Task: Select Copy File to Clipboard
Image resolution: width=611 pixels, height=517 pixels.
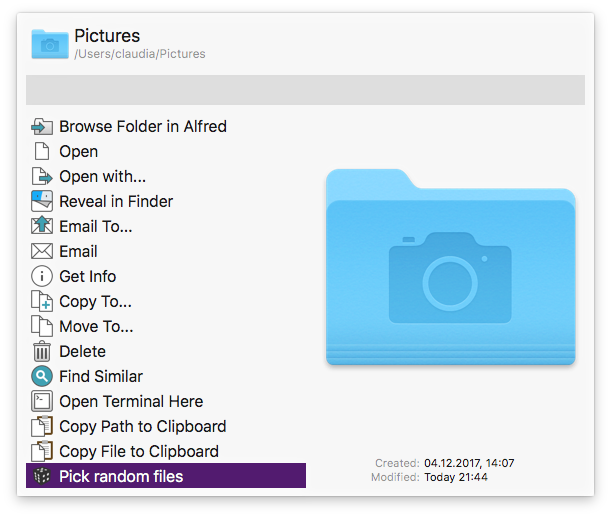Action: pos(138,452)
